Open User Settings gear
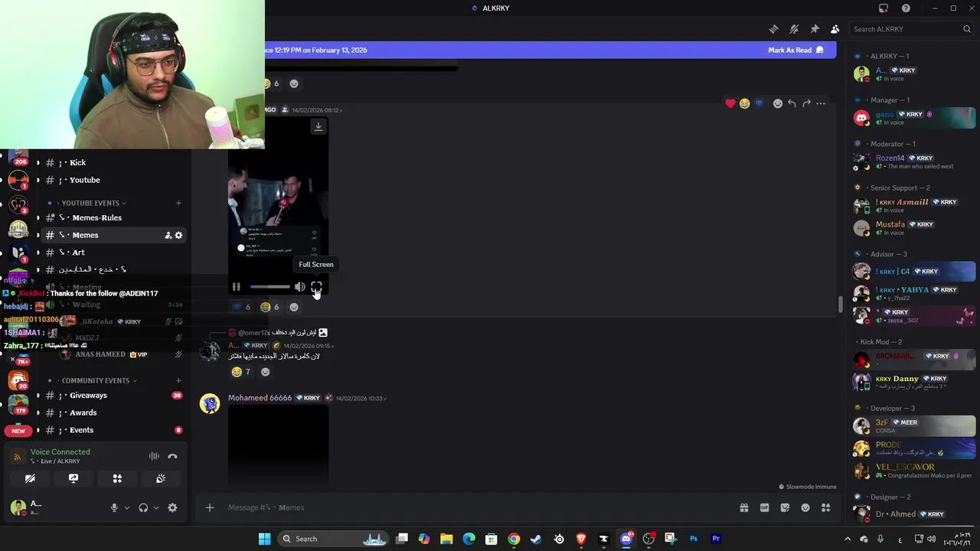Image resolution: width=980 pixels, height=551 pixels. [x=172, y=507]
